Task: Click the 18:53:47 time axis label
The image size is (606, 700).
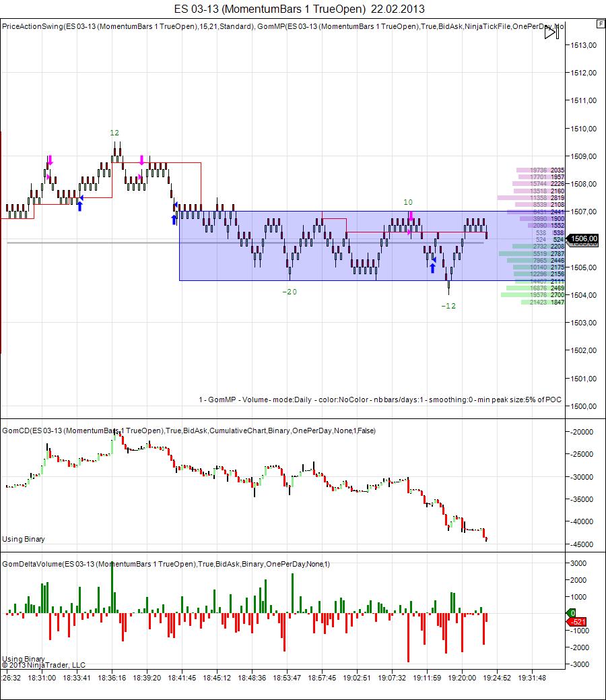Action: point(287,678)
